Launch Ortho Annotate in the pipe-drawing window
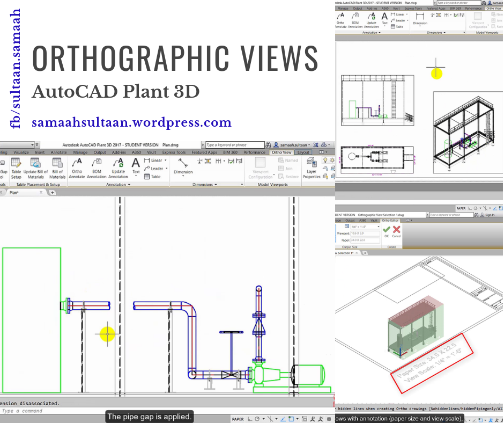This screenshot has width=504, height=423. [x=77, y=168]
